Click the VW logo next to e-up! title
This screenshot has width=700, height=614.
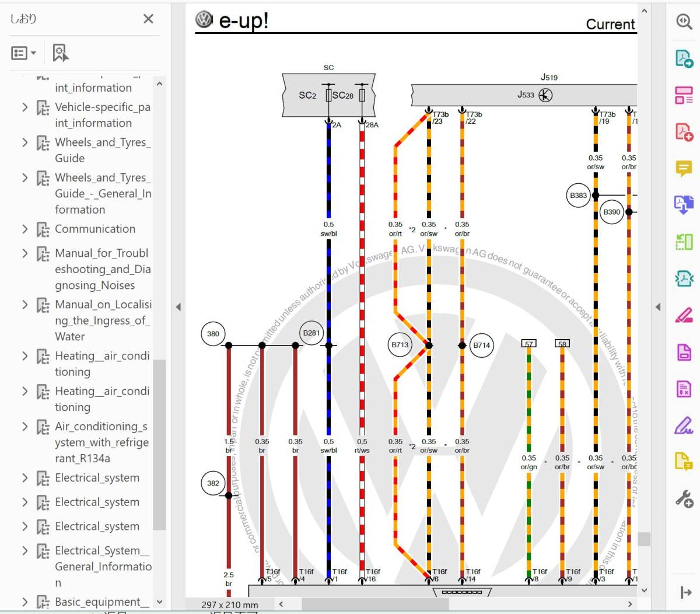coord(204,19)
